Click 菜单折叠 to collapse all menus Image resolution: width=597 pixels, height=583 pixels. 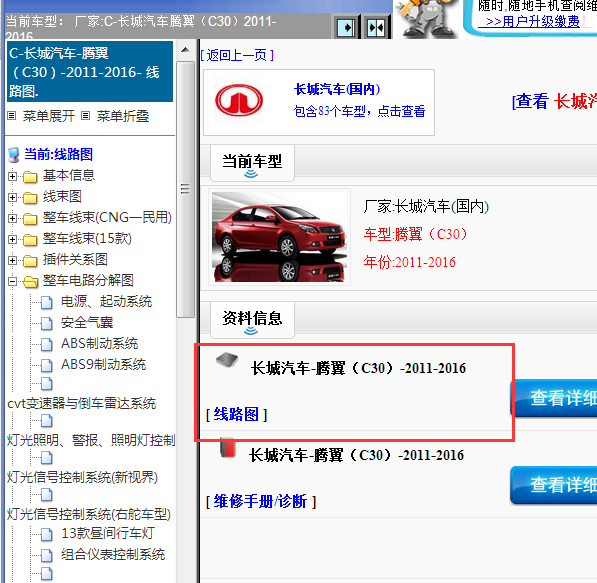pyautogui.click(x=123, y=116)
